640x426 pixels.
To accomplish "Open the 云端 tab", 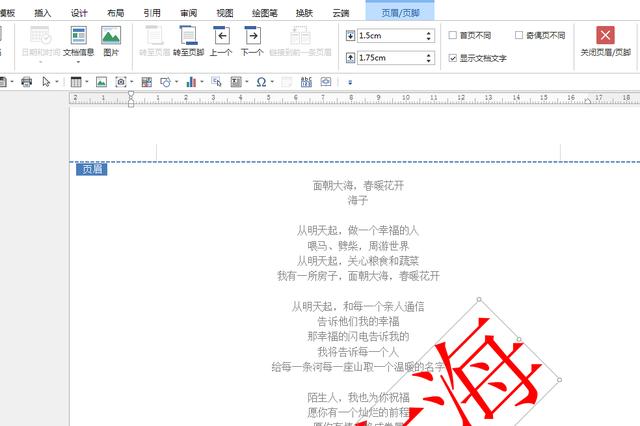I will (x=341, y=13).
